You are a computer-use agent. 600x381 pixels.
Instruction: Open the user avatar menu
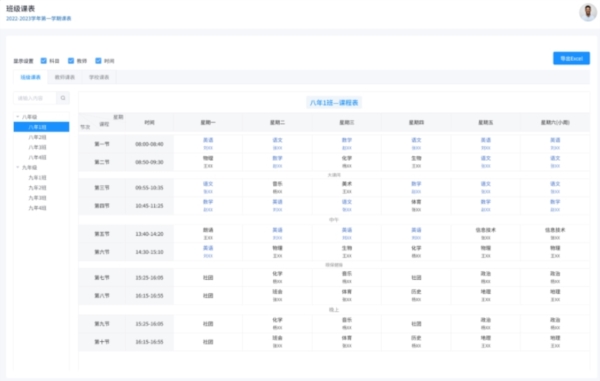[588, 12]
